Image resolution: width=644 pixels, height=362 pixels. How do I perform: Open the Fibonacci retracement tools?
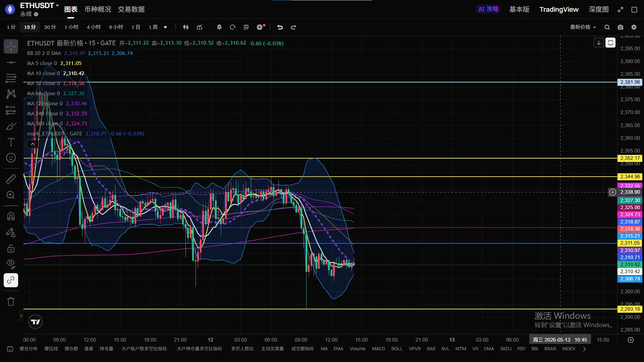(x=11, y=78)
